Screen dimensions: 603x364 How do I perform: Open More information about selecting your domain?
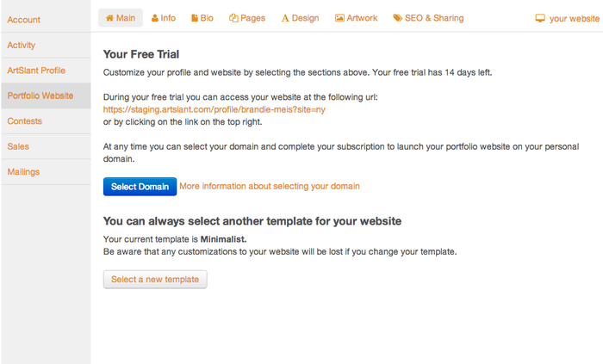tap(270, 186)
